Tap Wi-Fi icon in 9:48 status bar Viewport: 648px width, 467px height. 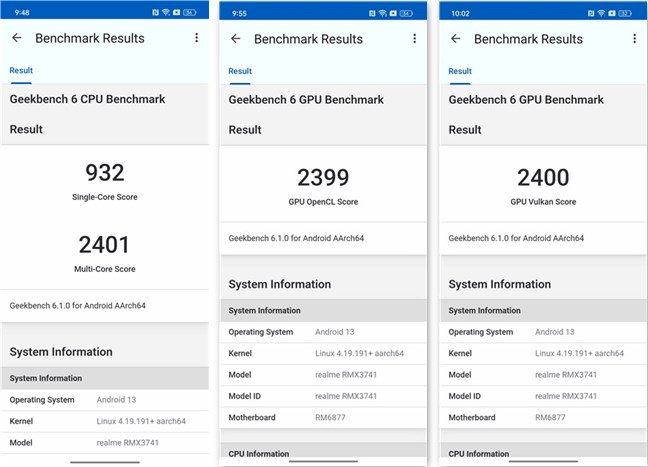(166, 12)
